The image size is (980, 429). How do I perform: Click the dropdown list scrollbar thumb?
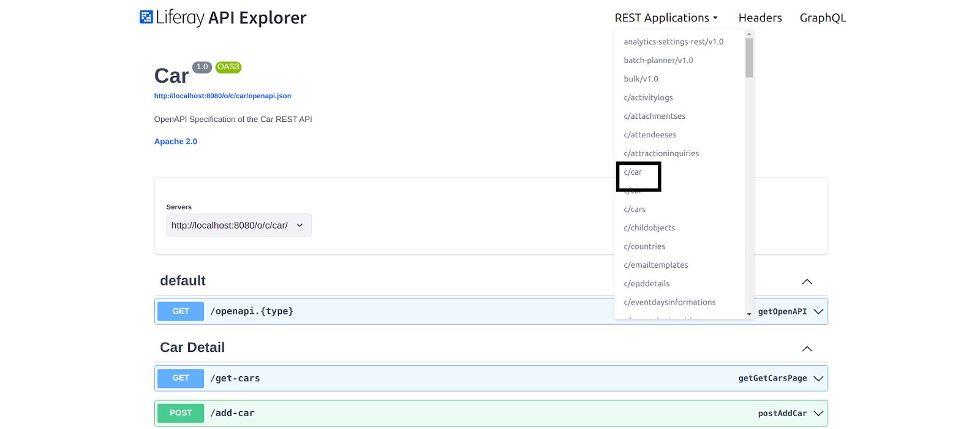point(749,58)
